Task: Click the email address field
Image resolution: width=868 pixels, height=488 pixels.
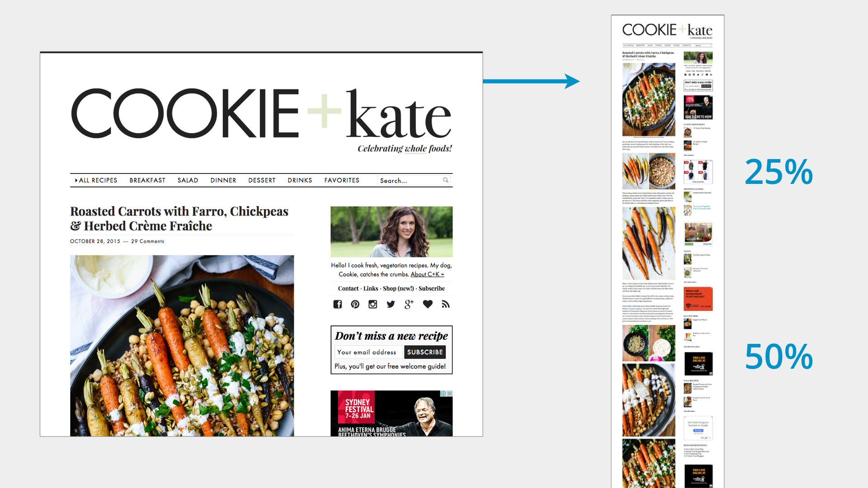Action: tap(368, 352)
